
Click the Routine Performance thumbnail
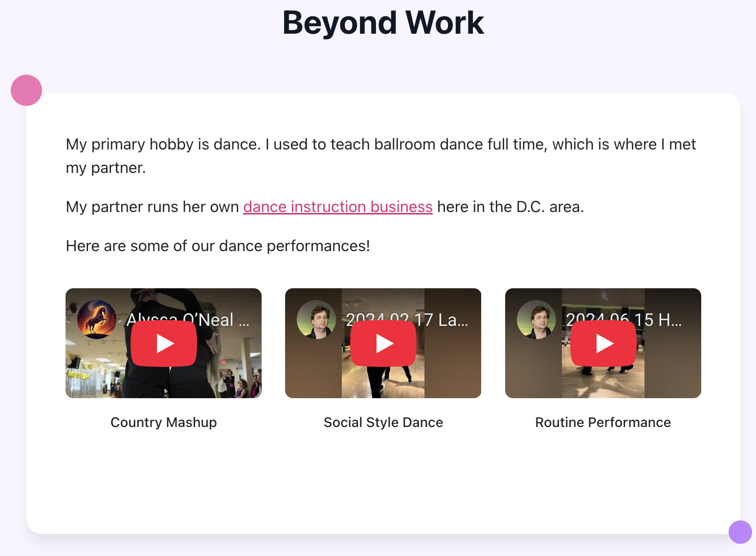point(603,381)
